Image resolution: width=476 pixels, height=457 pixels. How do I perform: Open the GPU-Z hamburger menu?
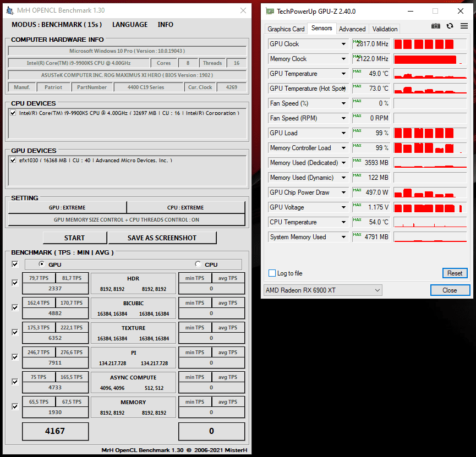(464, 26)
